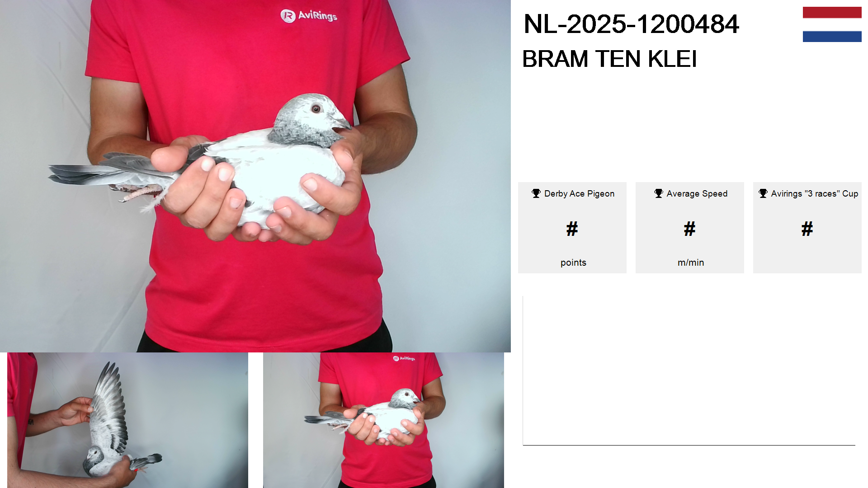Open the spread wing pigeon thumbnail
This screenshot has width=868, height=488.
coord(127,420)
